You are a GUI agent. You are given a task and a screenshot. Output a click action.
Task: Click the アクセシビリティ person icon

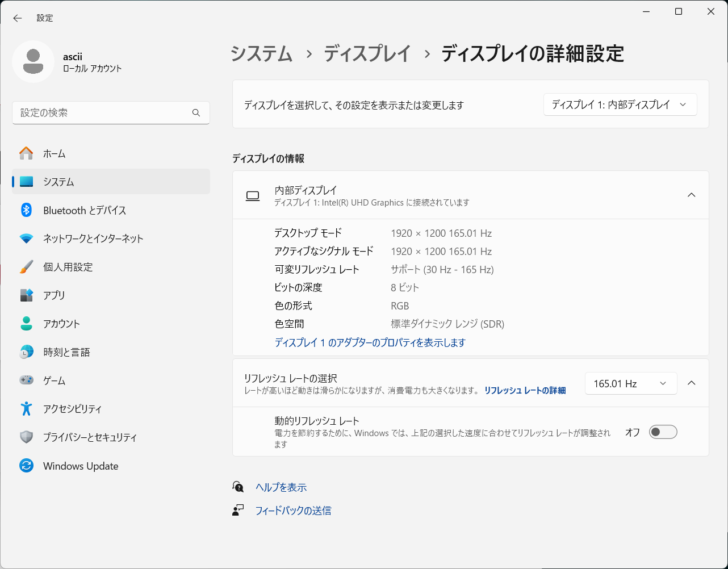click(x=26, y=409)
